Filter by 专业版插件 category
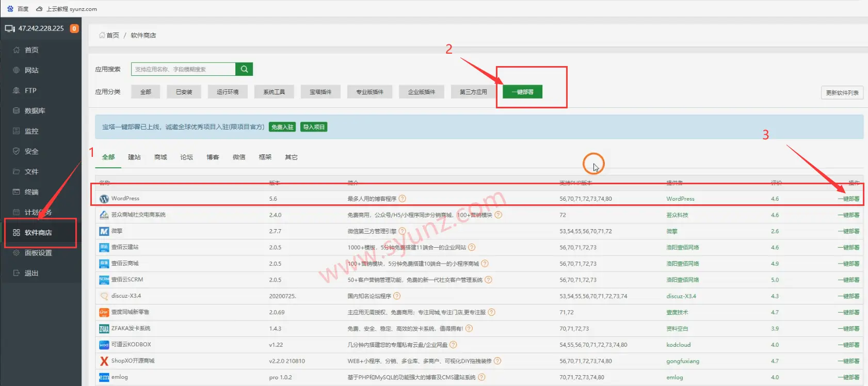This screenshot has height=386, width=868. (369, 92)
